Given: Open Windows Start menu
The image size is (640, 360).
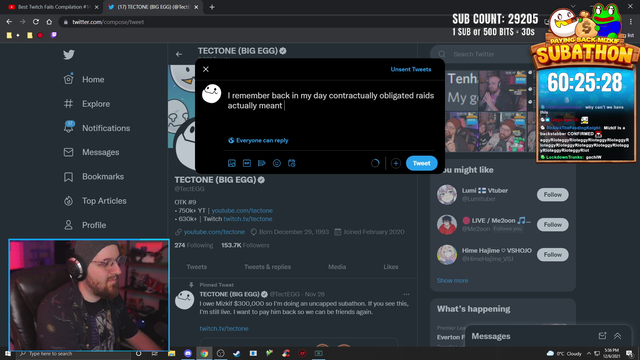Looking at the screenshot, I should pos(8,353).
